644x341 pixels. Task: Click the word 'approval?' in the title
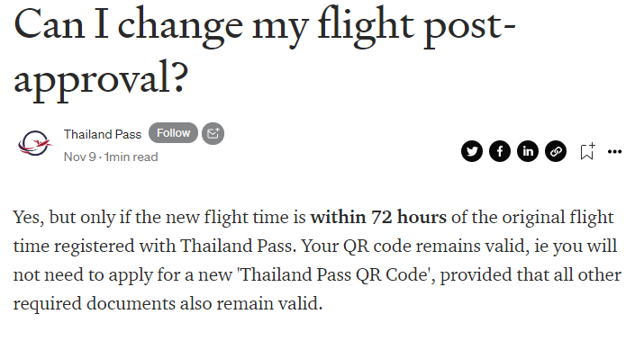point(101,79)
